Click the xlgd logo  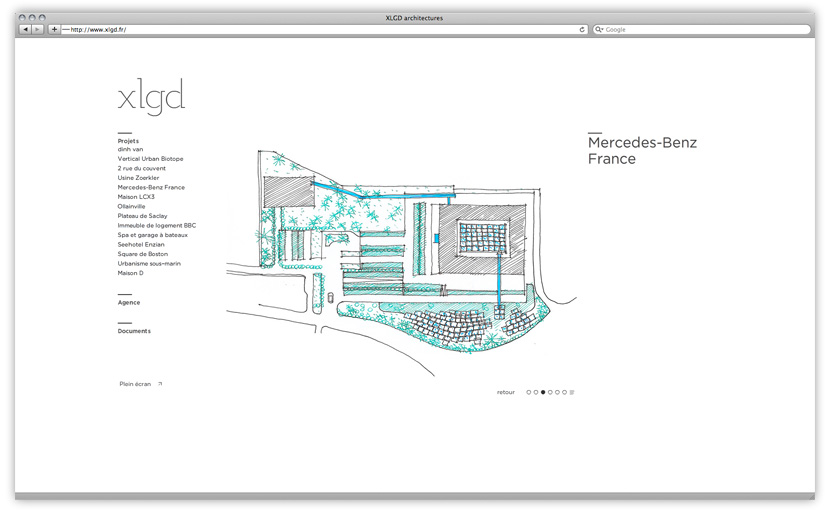151,97
